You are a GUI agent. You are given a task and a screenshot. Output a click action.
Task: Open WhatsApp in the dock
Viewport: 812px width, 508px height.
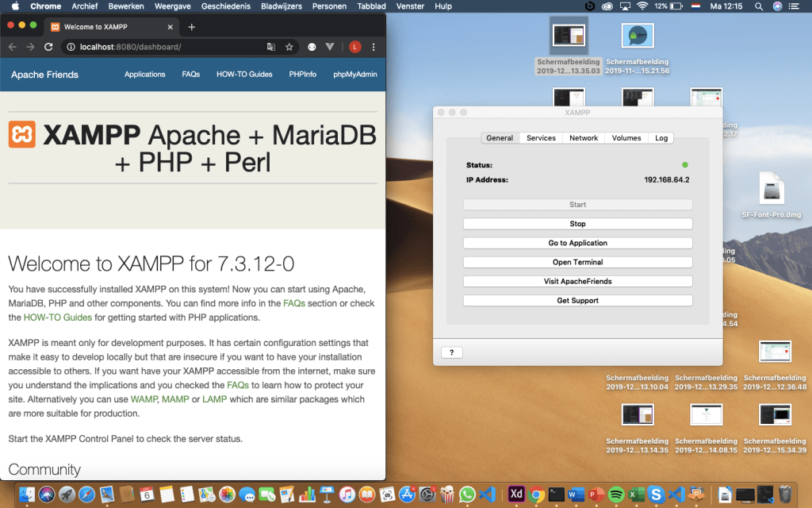tap(467, 494)
